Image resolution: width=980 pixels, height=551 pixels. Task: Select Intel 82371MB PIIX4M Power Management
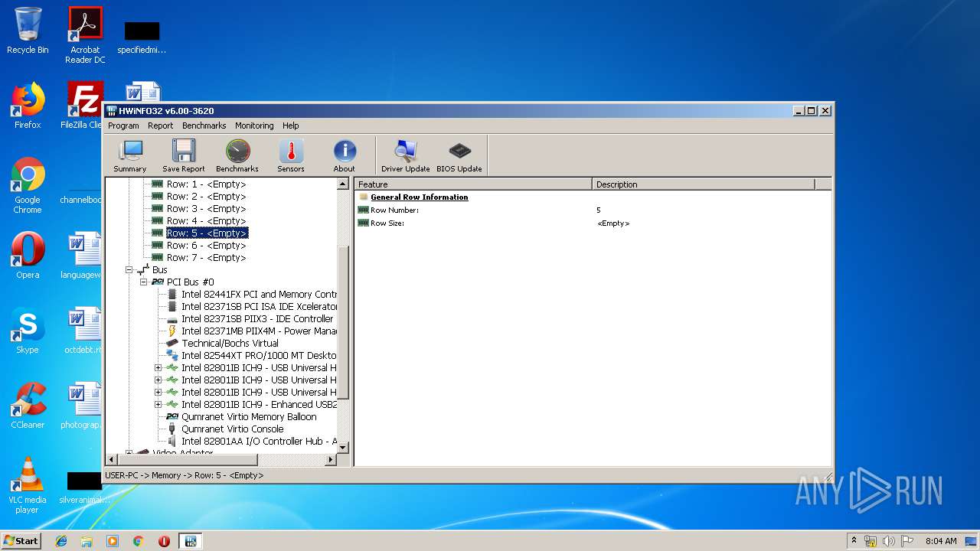[259, 331]
